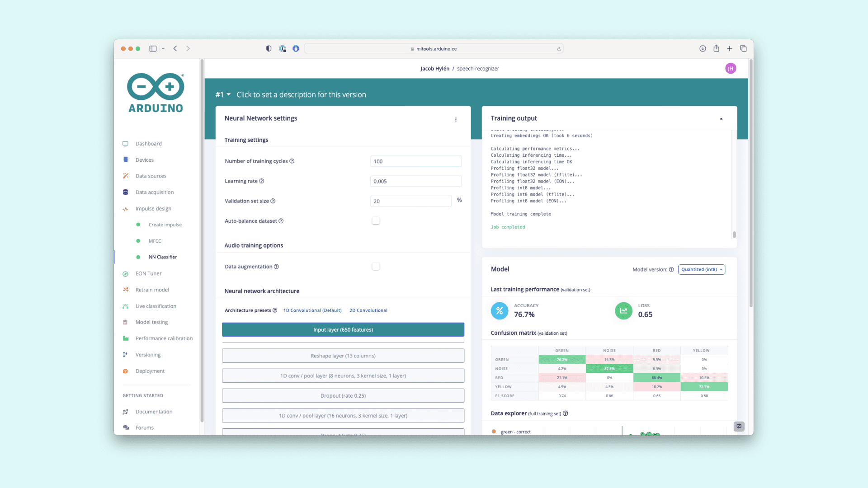Image resolution: width=868 pixels, height=488 pixels.
Task: Click the Input layer (650 features) button
Action: click(343, 330)
